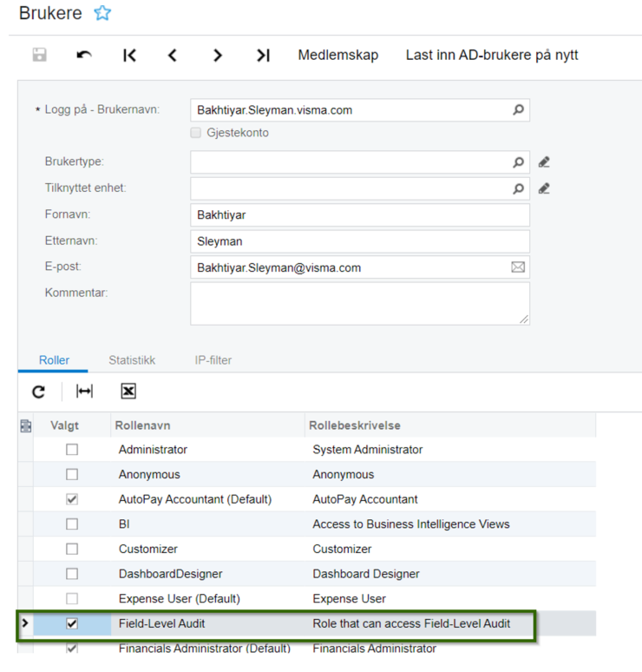Click the pencil icon beside Brukertype
642x672 pixels.
click(544, 162)
